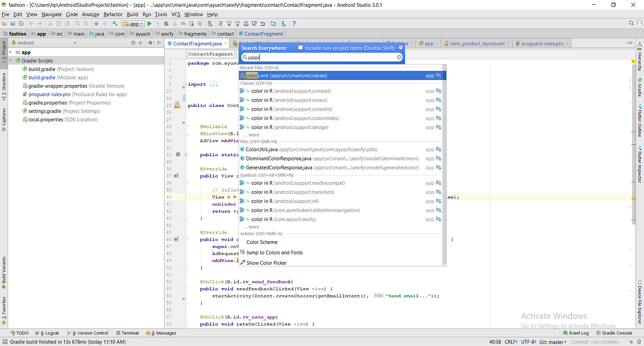Click the Profiler icon in the toolbar

[183, 23]
